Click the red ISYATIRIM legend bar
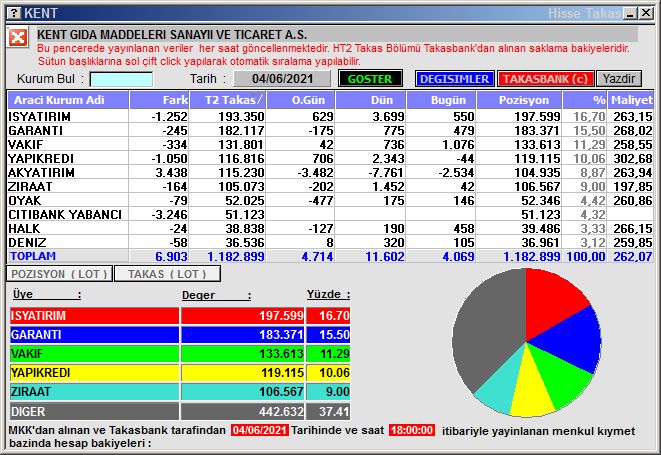Screen dimensions: 661x455 click(94, 316)
